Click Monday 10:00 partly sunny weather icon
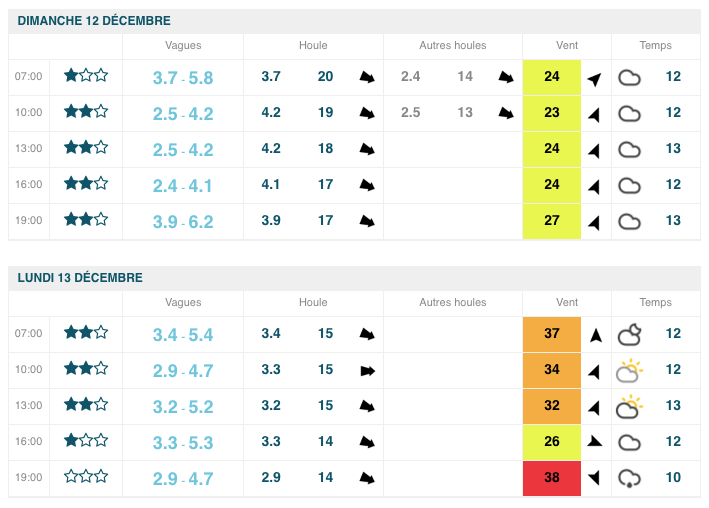The image size is (709, 508). click(629, 370)
